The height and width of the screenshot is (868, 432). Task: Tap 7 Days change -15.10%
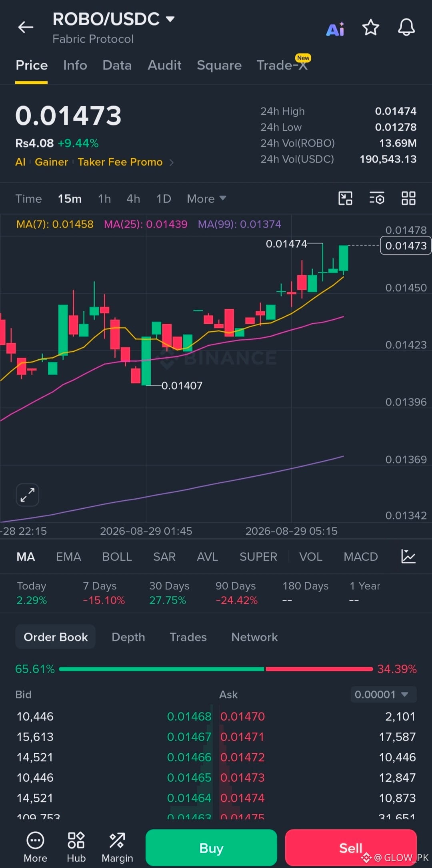(104, 600)
